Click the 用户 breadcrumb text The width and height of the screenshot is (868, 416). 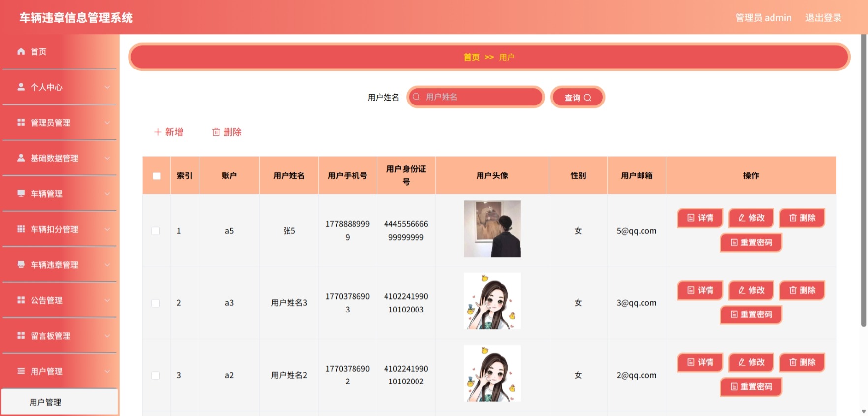pyautogui.click(x=507, y=57)
